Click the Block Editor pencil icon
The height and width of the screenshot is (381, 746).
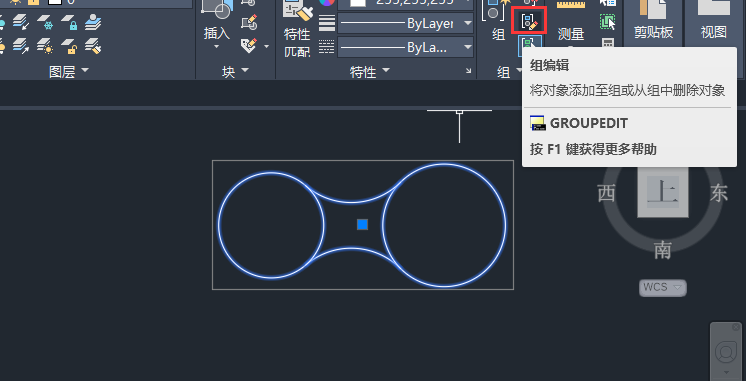[x=249, y=23]
